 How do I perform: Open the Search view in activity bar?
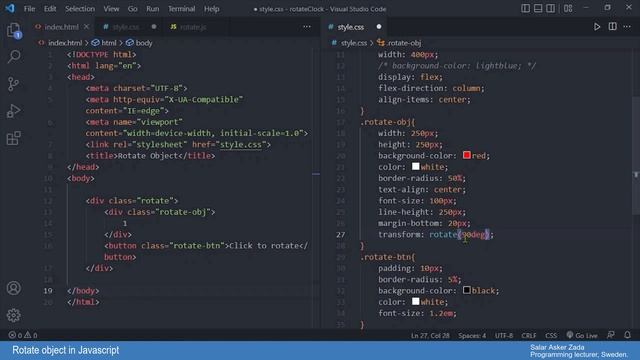coord(13,57)
